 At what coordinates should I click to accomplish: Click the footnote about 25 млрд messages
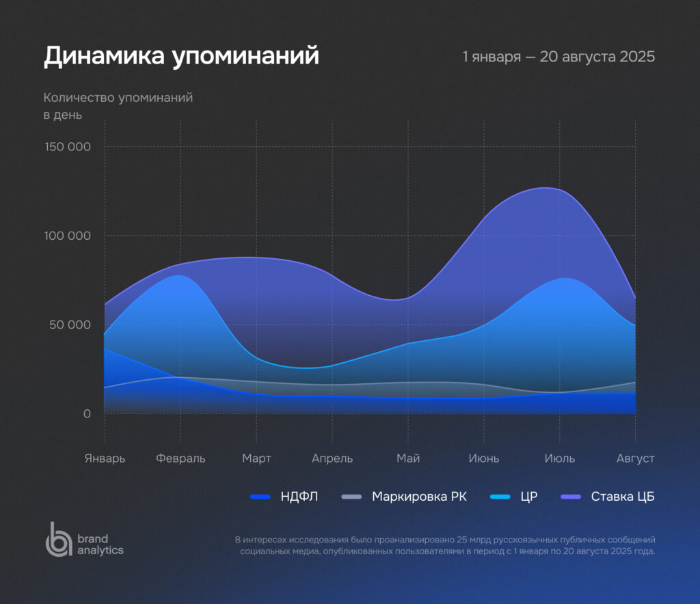point(444,545)
